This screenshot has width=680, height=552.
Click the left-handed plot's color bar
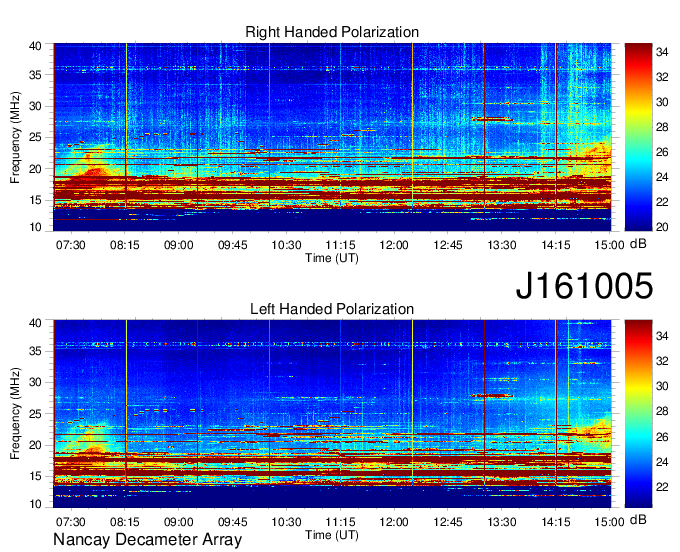(638, 414)
